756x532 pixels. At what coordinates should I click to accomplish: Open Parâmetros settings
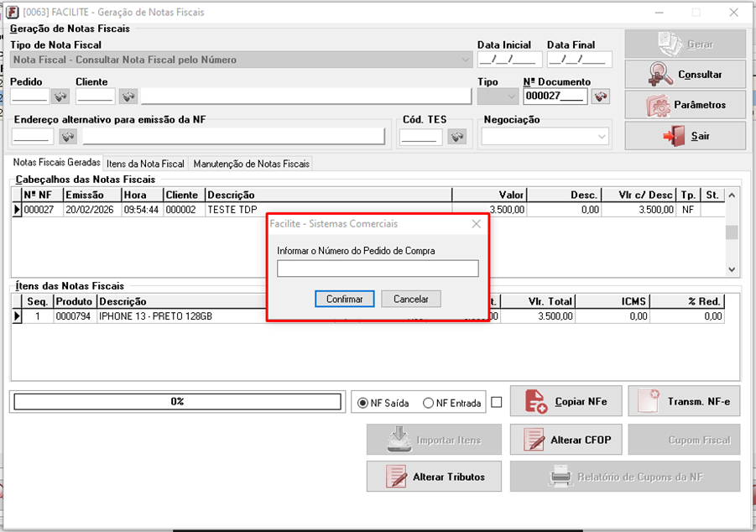(x=685, y=105)
